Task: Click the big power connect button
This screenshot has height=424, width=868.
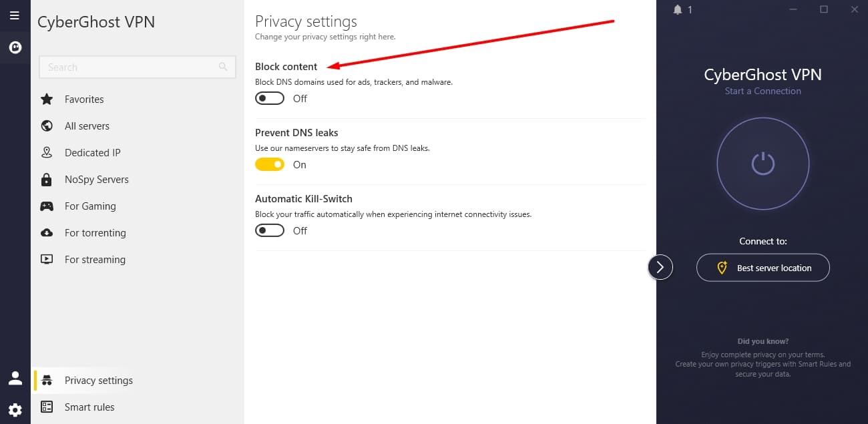Action: tap(763, 164)
